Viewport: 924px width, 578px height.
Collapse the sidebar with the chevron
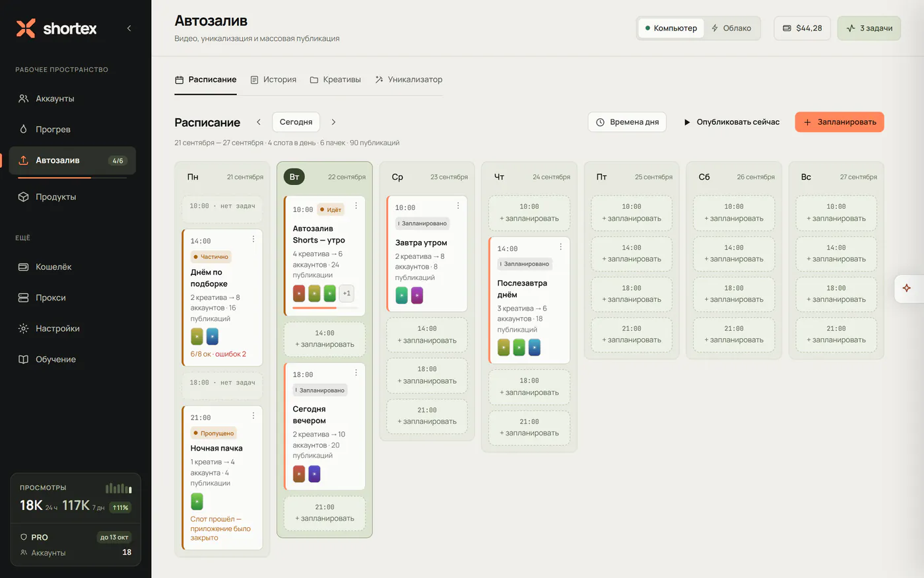[x=129, y=28]
